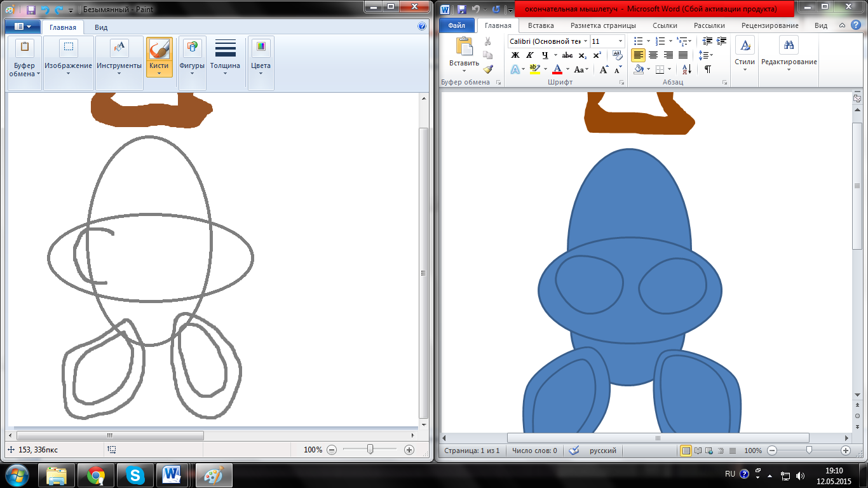
Task: Undo last action in Paint quick access toolbar
Action: coord(44,10)
